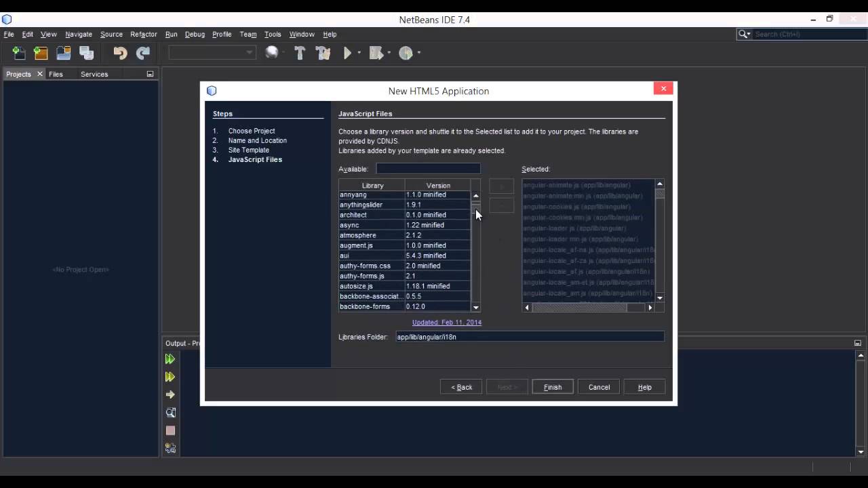The width and height of the screenshot is (868, 488).
Task: Minimize the Projects panel group
Action: [150, 74]
